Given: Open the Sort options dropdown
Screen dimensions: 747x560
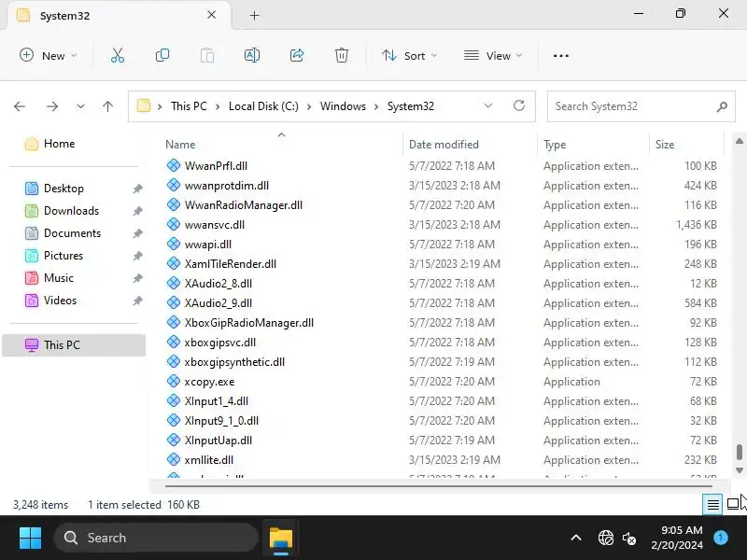Looking at the screenshot, I should tap(409, 56).
